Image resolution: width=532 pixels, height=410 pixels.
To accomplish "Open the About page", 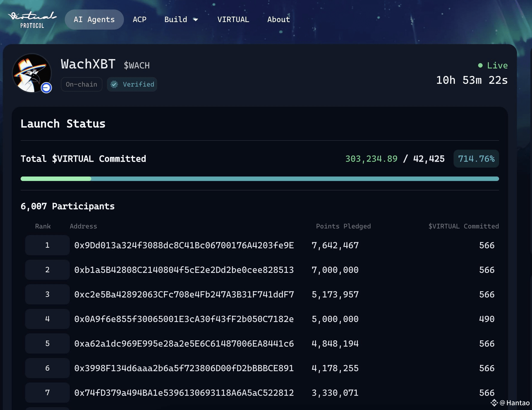I will (279, 20).
